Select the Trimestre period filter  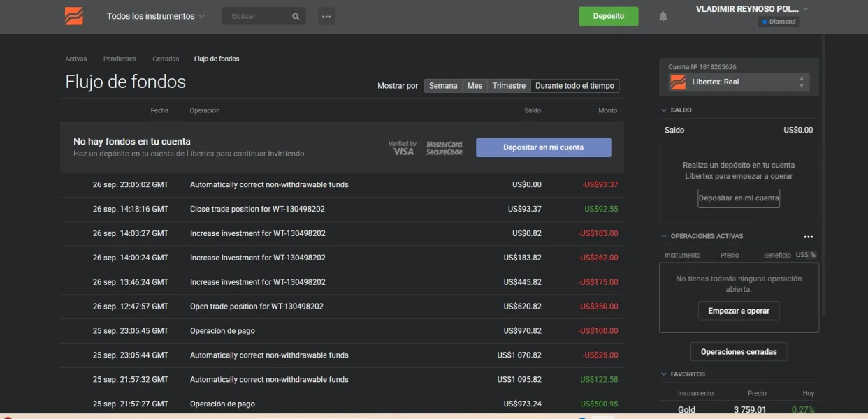pos(509,86)
